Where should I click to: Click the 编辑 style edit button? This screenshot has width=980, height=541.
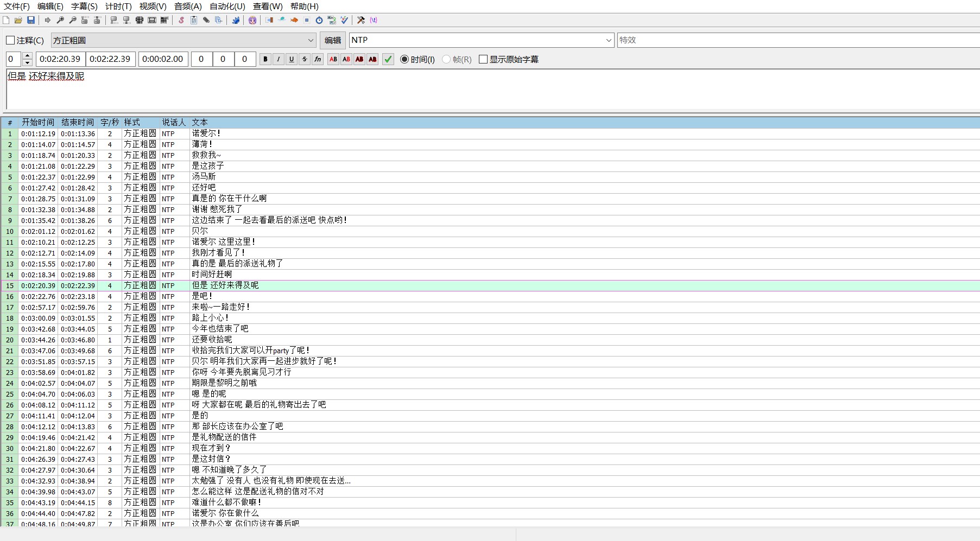coord(333,40)
